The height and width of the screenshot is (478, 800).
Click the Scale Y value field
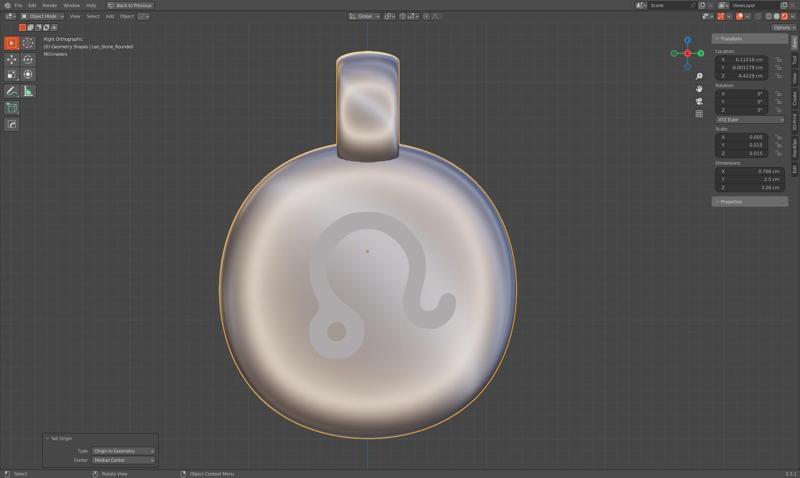[742, 145]
